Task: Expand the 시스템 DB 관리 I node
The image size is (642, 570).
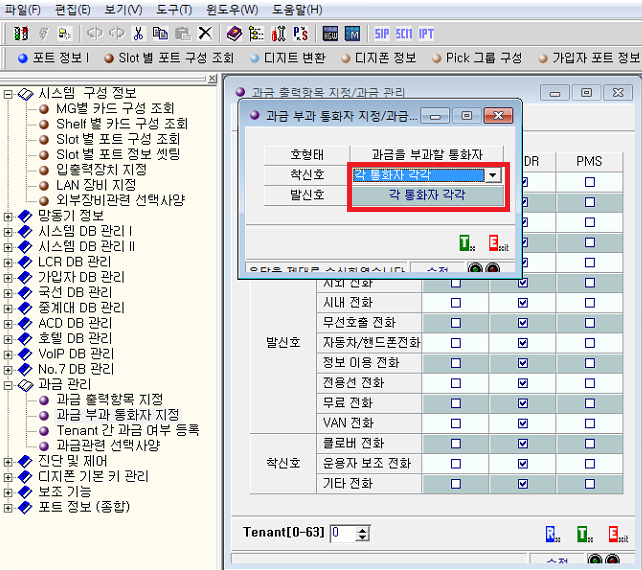Action: (8, 232)
